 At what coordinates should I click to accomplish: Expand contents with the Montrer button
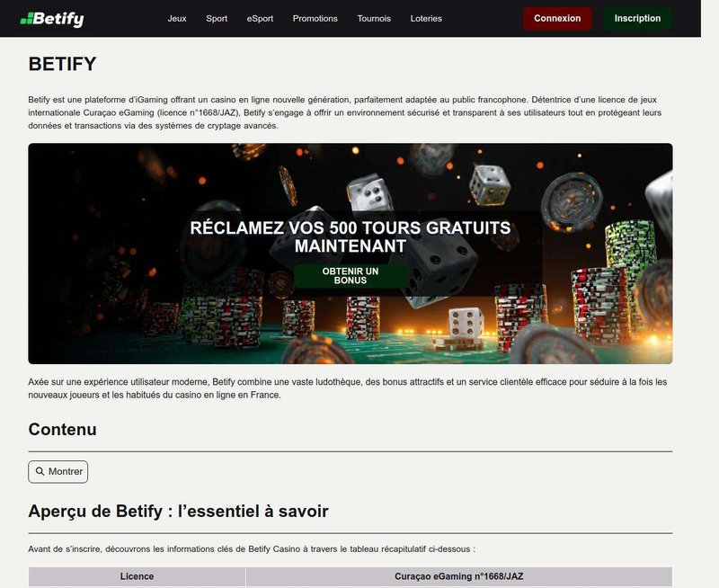pos(58,471)
